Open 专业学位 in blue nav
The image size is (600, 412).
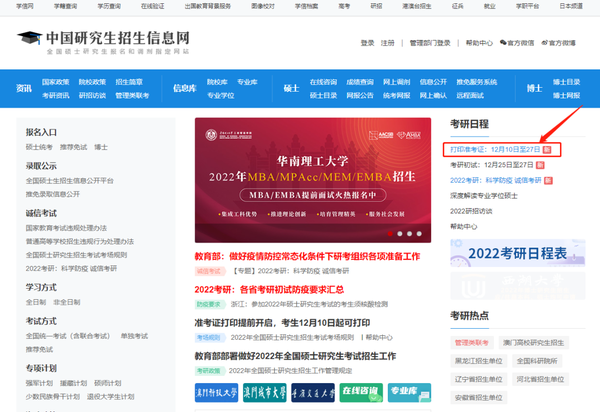click(220, 95)
